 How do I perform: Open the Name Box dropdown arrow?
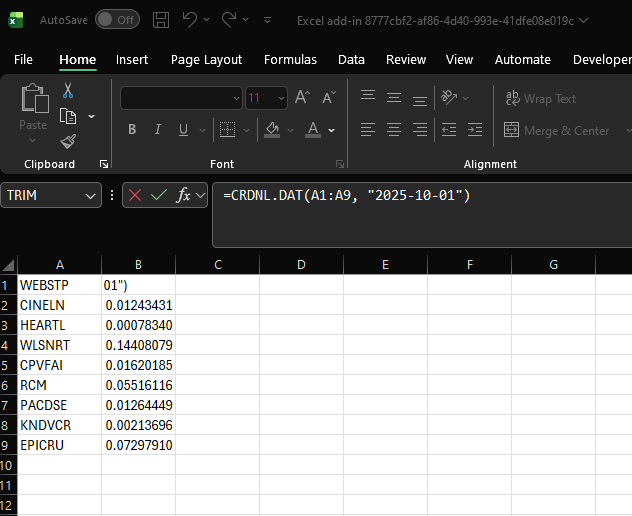[93, 196]
